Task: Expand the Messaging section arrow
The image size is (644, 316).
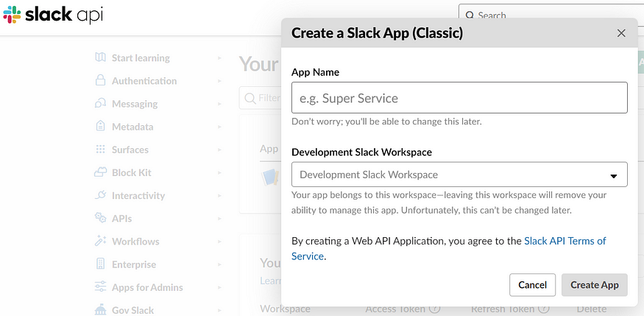Action: pos(220,104)
